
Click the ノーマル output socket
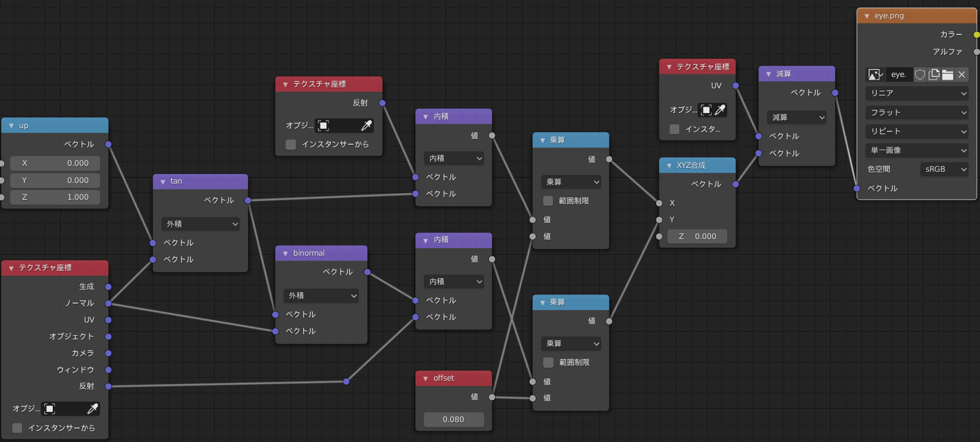tap(108, 304)
